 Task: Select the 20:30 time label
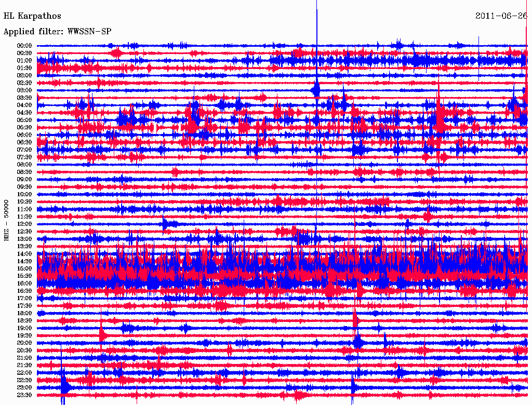24,350
